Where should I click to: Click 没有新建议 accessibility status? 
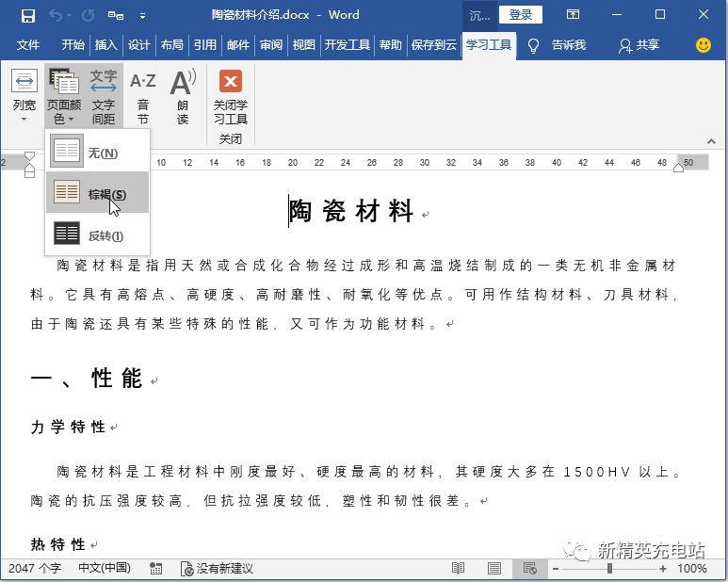pos(218,569)
